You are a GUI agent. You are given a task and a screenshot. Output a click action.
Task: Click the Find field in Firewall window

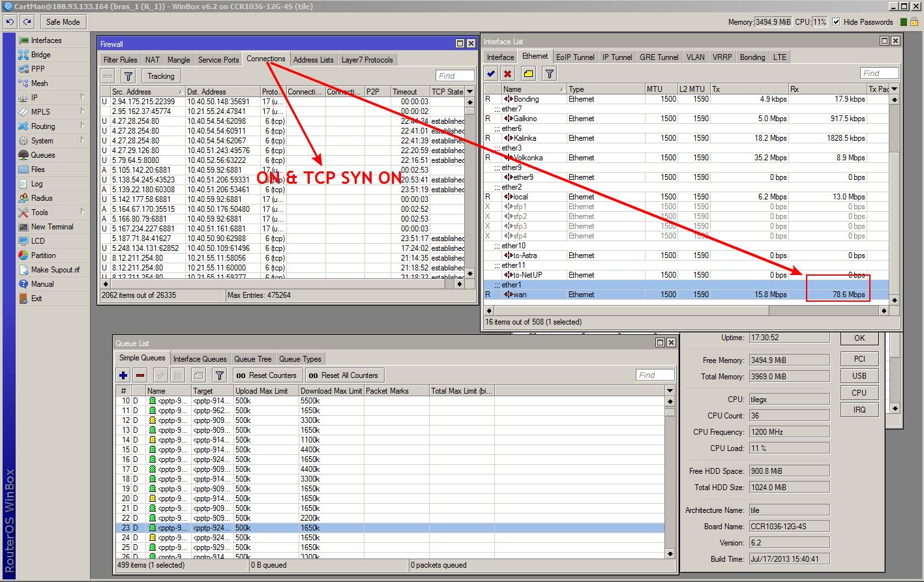(455, 76)
